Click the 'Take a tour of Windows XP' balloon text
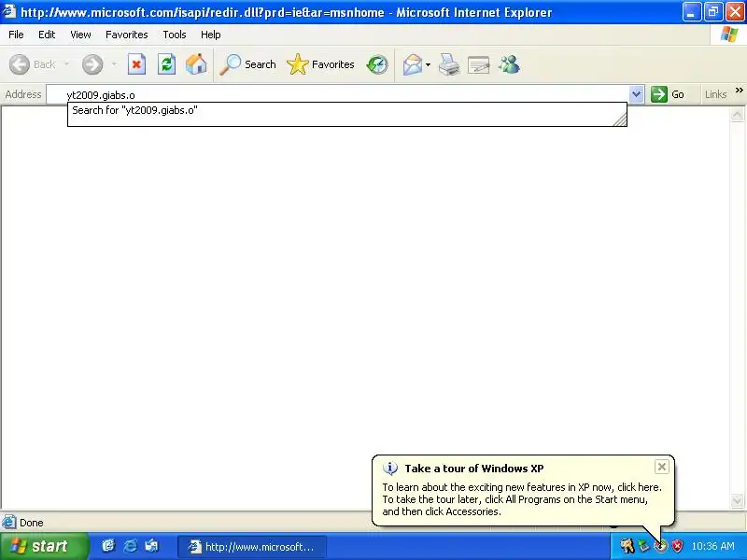This screenshot has width=747, height=560. click(x=474, y=469)
